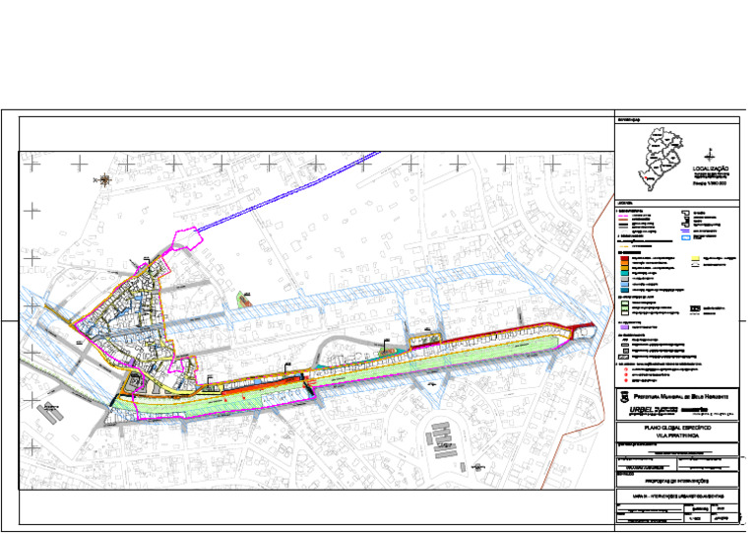Click the red legend swatch
The width and height of the screenshot is (756, 534).
(624, 258)
